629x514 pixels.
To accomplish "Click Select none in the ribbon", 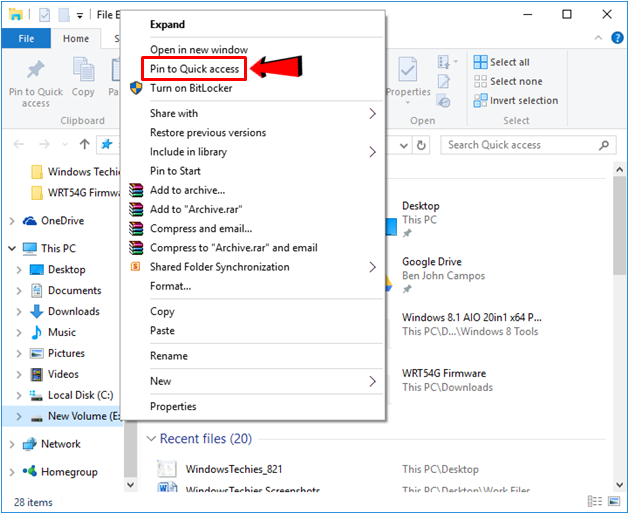I will pyautogui.click(x=508, y=81).
